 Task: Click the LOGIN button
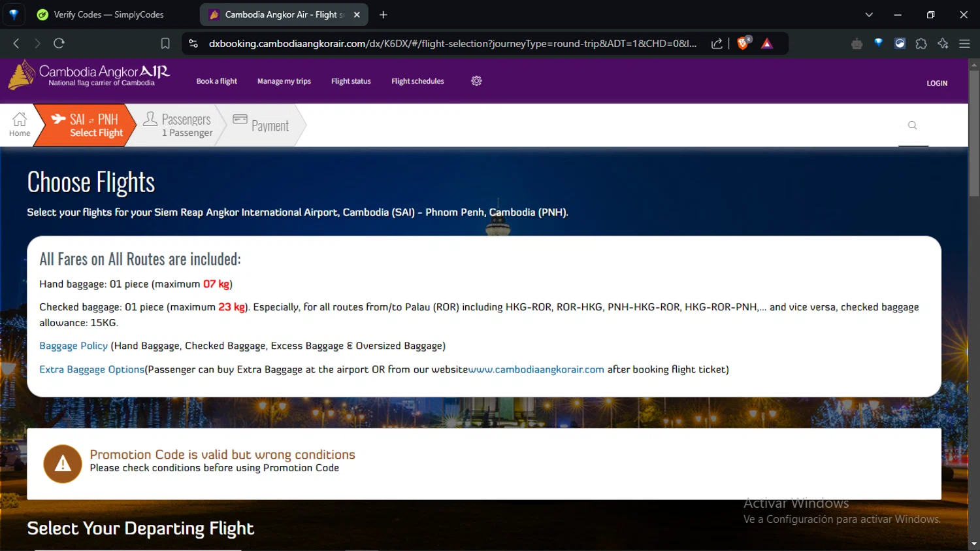pyautogui.click(x=937, y=83)
